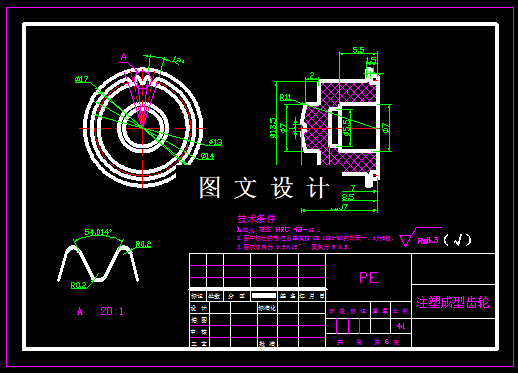Select the ø13.5 vertical diameter dimension

coord(273,128)
